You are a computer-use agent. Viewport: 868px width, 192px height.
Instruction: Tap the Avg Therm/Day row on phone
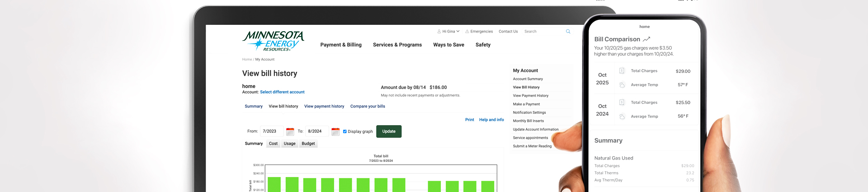point(644,180)
